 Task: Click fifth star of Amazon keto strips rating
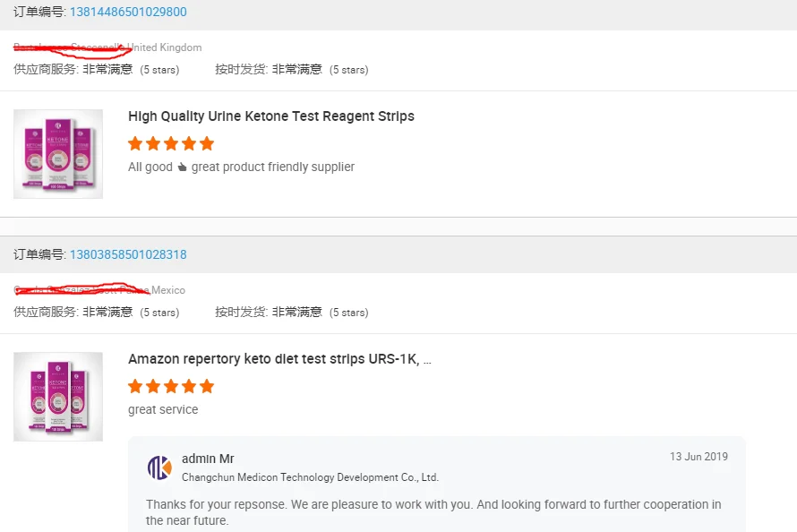[207, 386]
